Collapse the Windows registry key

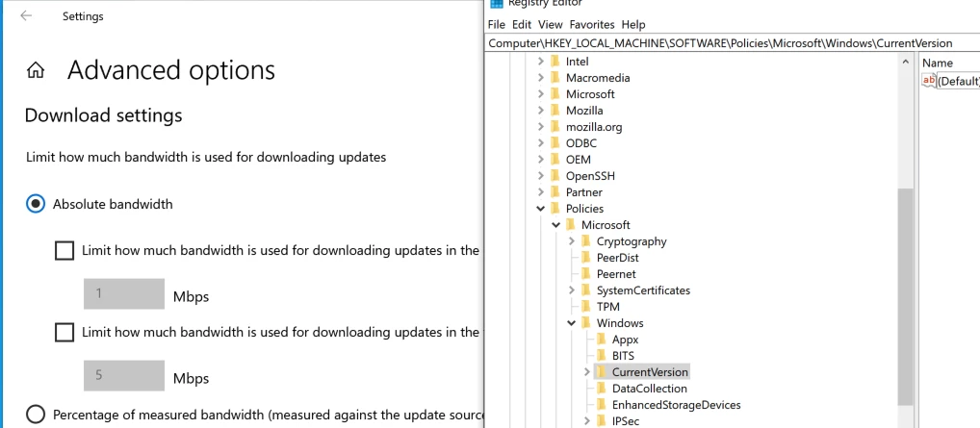tap(571, 323)
